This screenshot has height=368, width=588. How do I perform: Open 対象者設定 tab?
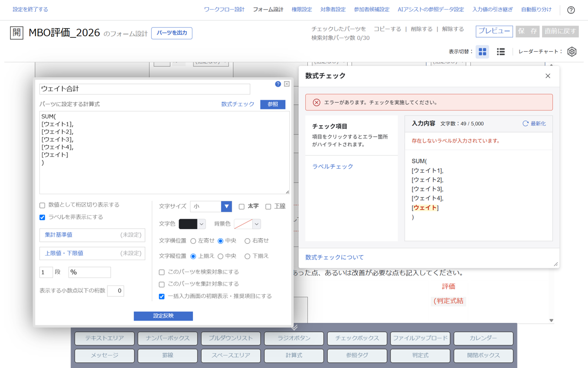333,9
